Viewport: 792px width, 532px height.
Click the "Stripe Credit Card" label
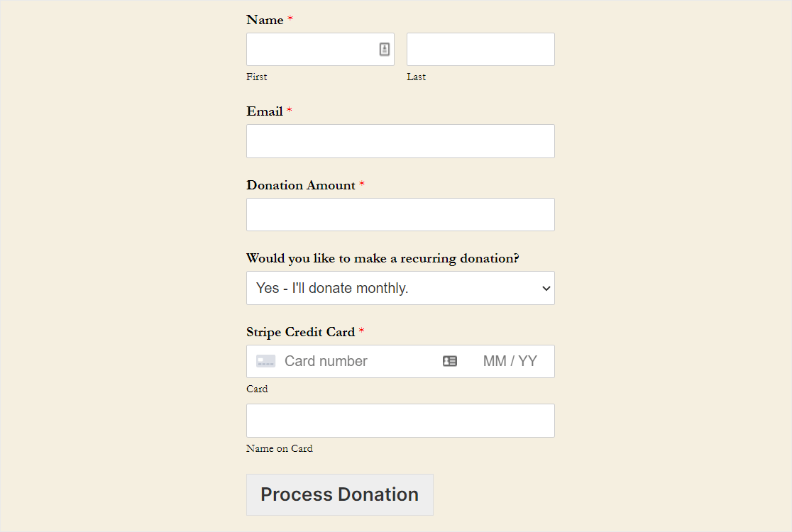(x=300, y=332)
